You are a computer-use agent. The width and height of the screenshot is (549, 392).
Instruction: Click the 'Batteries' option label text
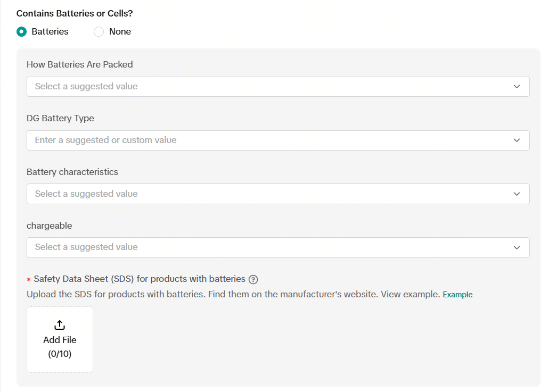(50, 31)
